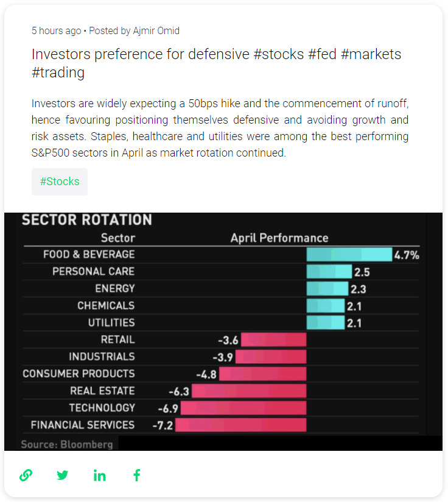Click the 'Source: Bloomberg' caption
448x502 pixels.
[67, 444]
